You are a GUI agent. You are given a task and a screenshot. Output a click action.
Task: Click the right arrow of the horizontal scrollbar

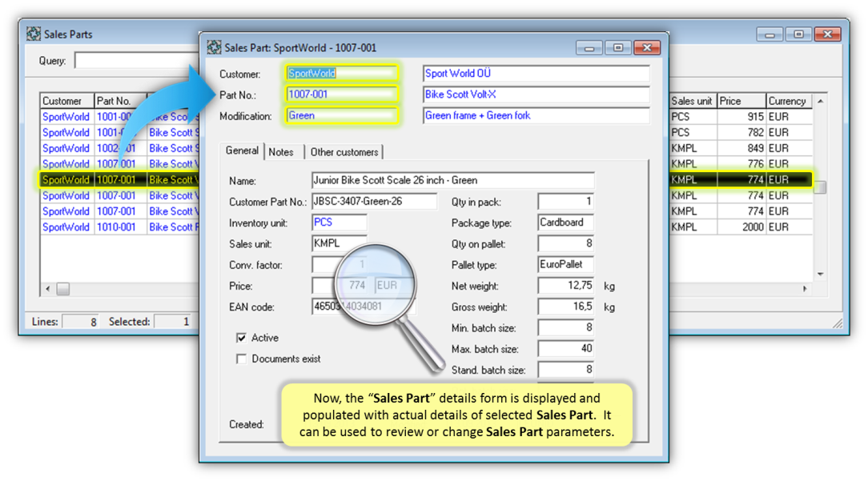click(805, 288)
